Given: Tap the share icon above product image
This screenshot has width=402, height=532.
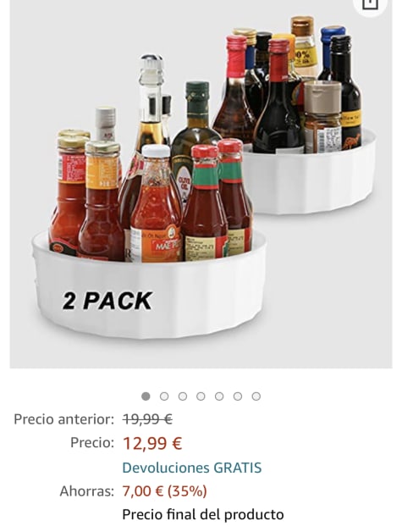Looking at the screenshot, I should 370,4.
